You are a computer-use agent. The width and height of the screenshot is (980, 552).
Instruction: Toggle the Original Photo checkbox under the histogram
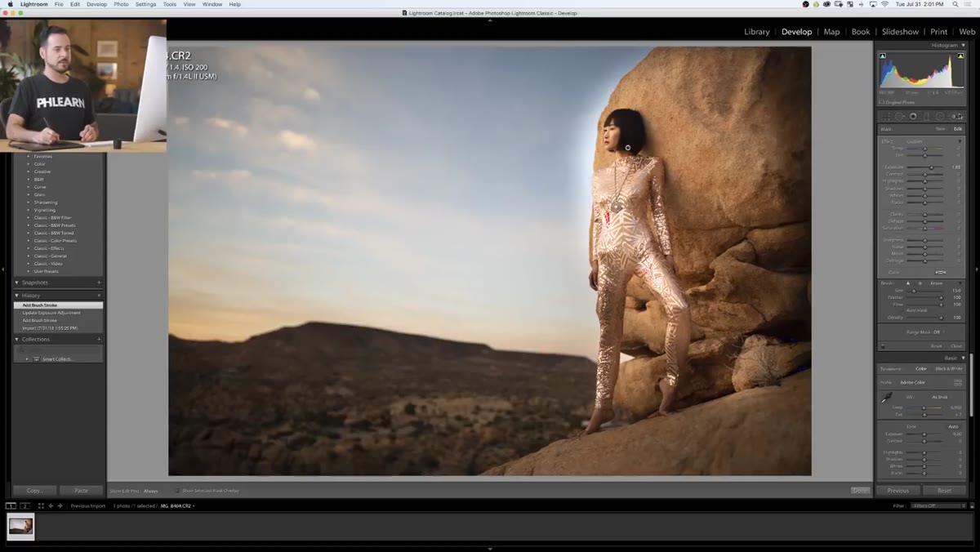point(882,102)
